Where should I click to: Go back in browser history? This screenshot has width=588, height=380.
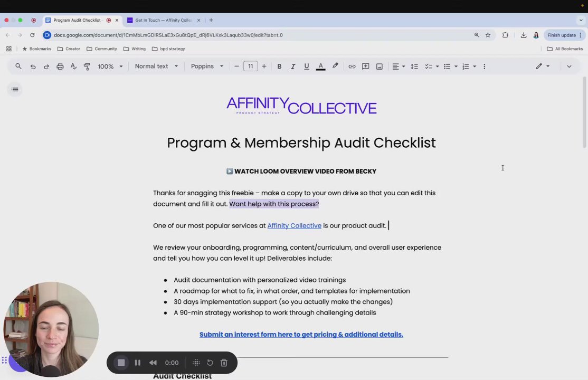(x=8, y=35)
